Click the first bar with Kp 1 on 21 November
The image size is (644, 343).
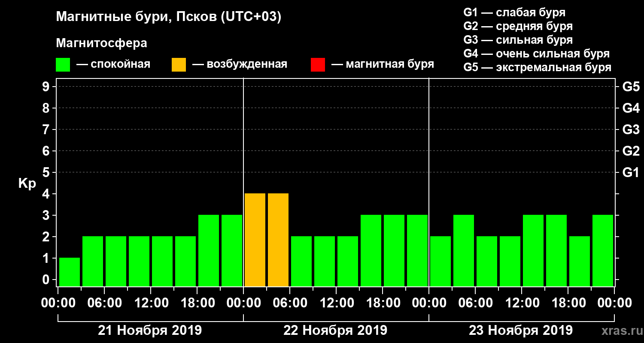click(70, 272)
